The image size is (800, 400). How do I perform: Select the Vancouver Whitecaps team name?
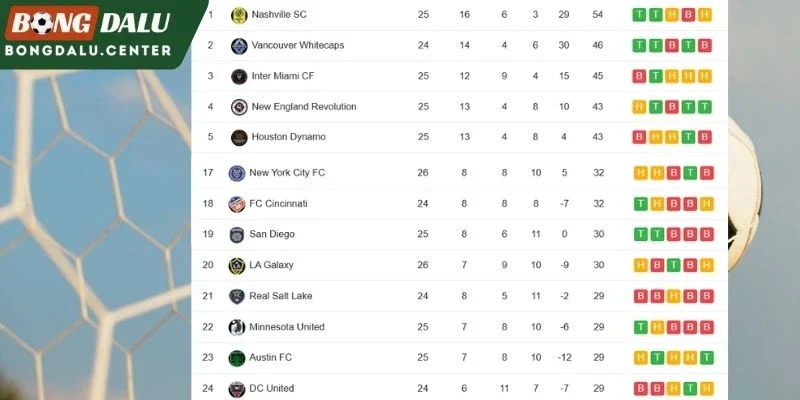(x=298, y=45)
